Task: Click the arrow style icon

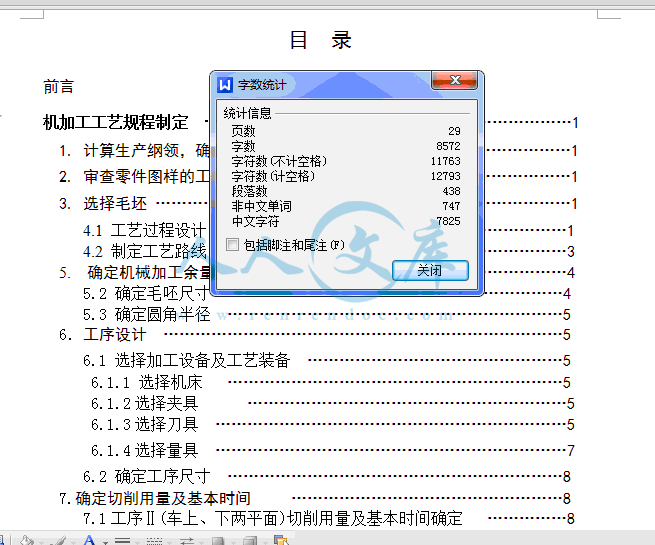Action: pyautogui.click(x=187, y=541)
